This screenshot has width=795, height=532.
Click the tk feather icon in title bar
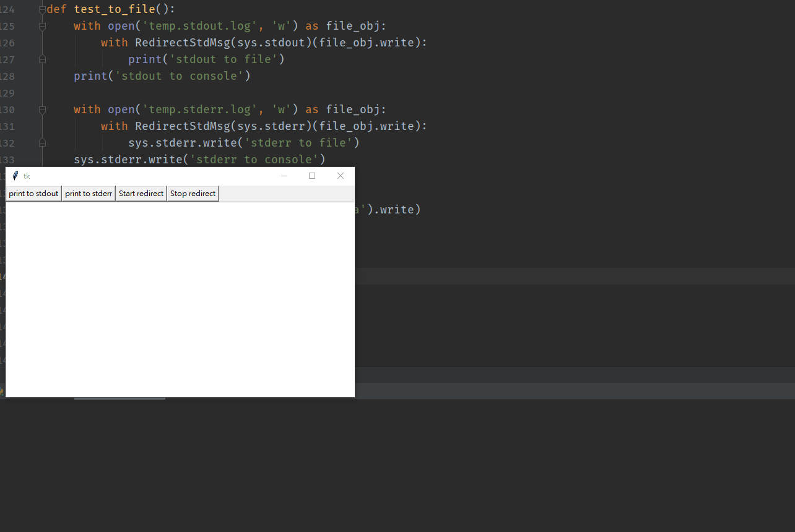tap(15, 176)
